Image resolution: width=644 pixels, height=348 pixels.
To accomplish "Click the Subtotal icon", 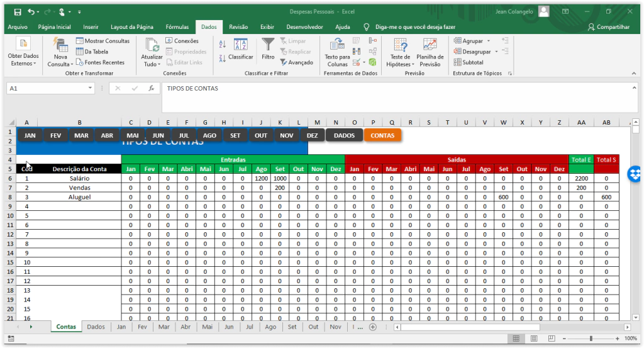I will (x=458, y=62).
